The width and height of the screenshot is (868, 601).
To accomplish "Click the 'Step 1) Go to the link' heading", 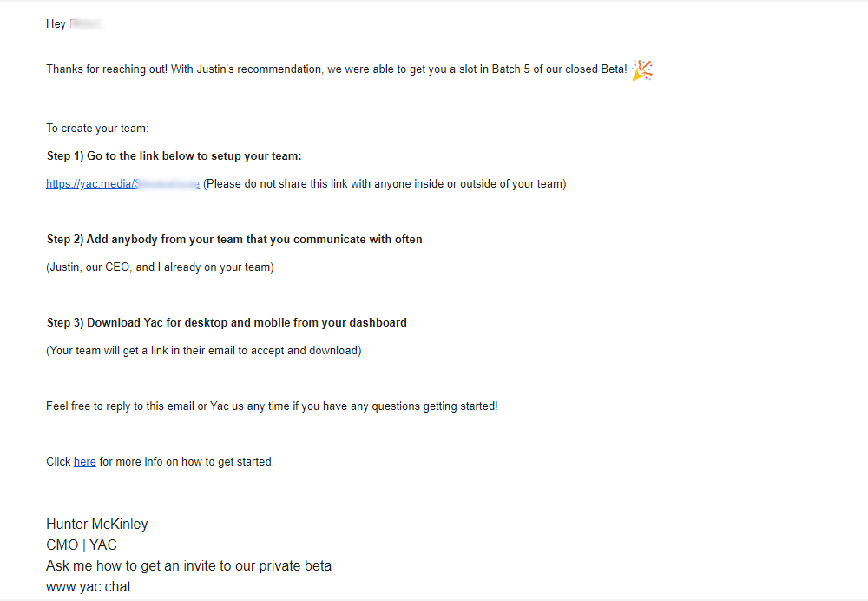I will pyautogui.click(x=174, y=156).
